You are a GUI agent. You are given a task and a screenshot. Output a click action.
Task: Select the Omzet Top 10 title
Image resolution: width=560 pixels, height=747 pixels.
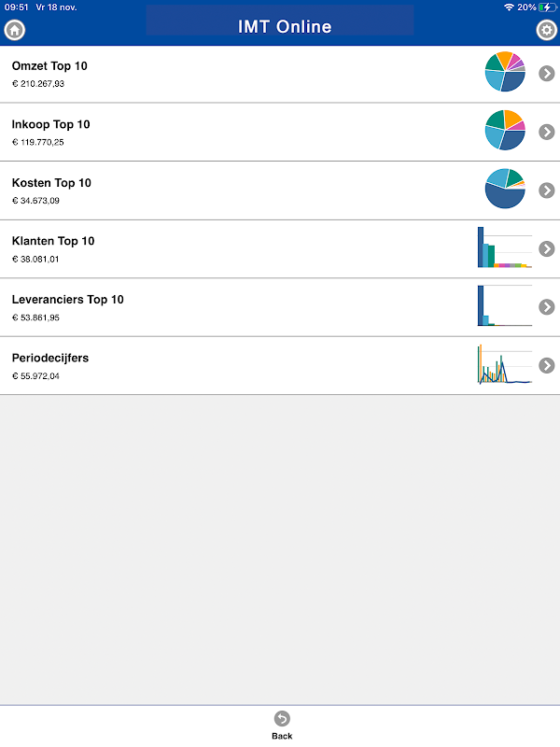(x=49, y=66)
